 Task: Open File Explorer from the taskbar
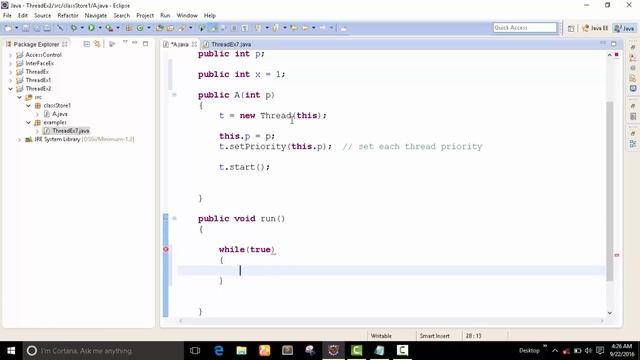coord(242,350)
